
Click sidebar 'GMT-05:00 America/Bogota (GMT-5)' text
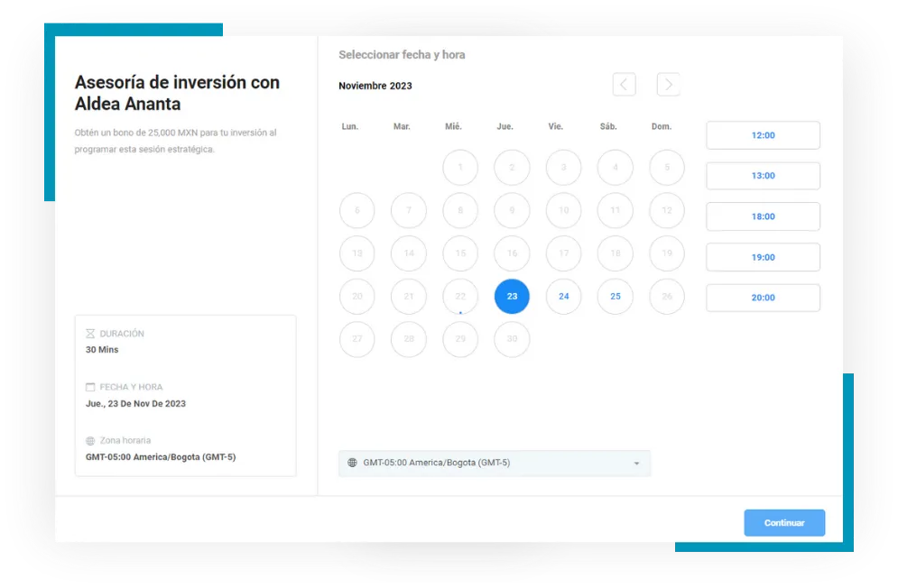pos(161,457)
